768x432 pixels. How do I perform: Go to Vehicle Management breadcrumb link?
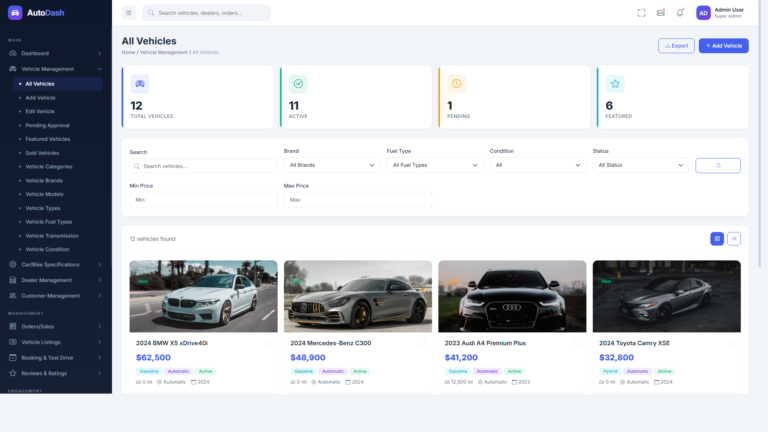[x=164, y=52]
